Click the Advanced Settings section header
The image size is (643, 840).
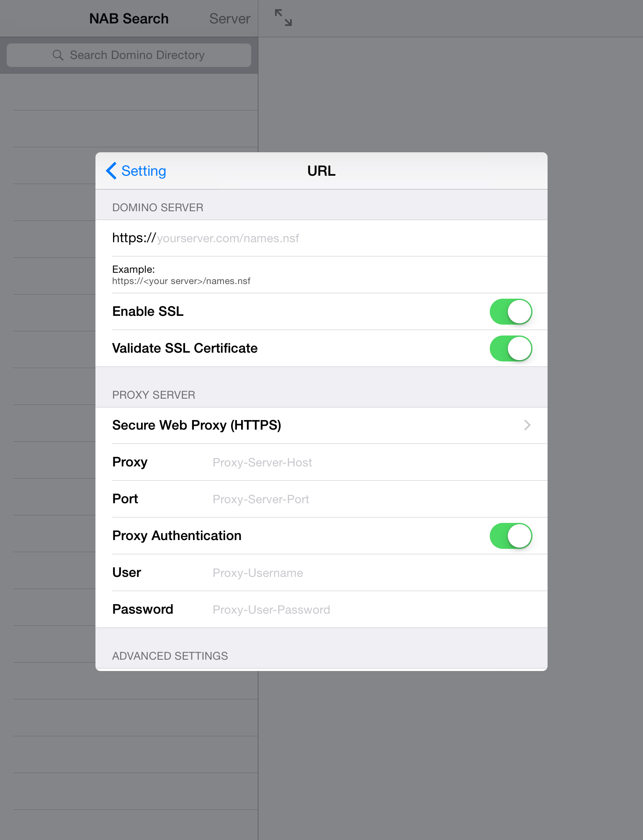pyautogui.click(x=170, y=656)
